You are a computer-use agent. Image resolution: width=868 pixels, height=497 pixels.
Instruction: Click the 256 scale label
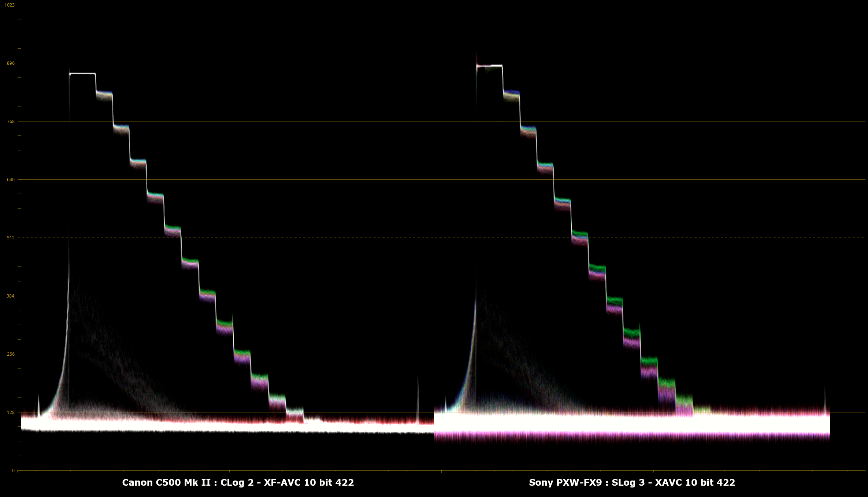click(x=11, y=354)
